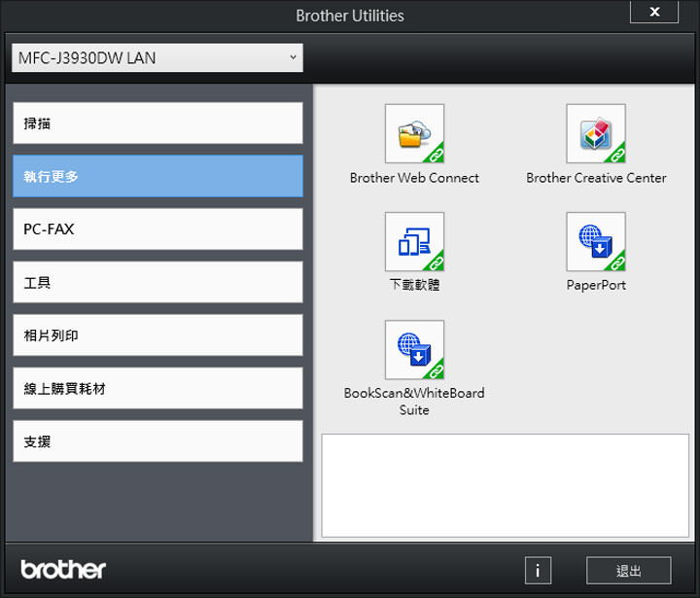The width and height of the screenshot is (700, 598).
Task: Click the PaperPort text label
Action: (596, 285)
